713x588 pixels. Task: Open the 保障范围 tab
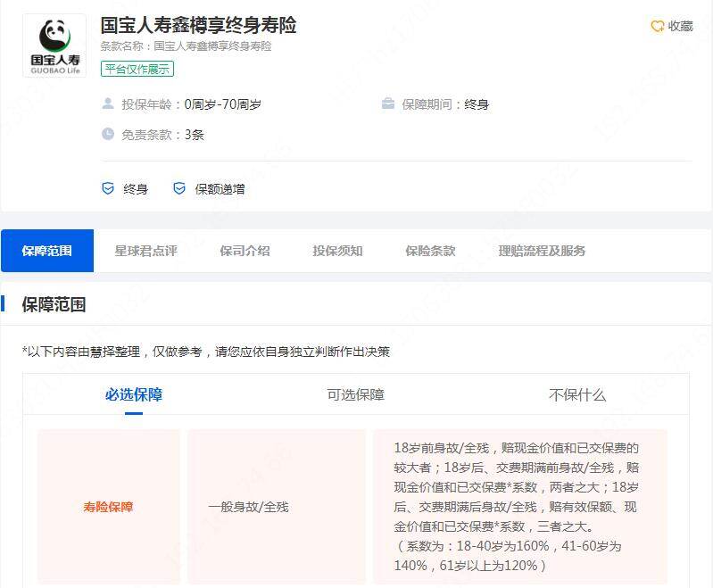47,251
